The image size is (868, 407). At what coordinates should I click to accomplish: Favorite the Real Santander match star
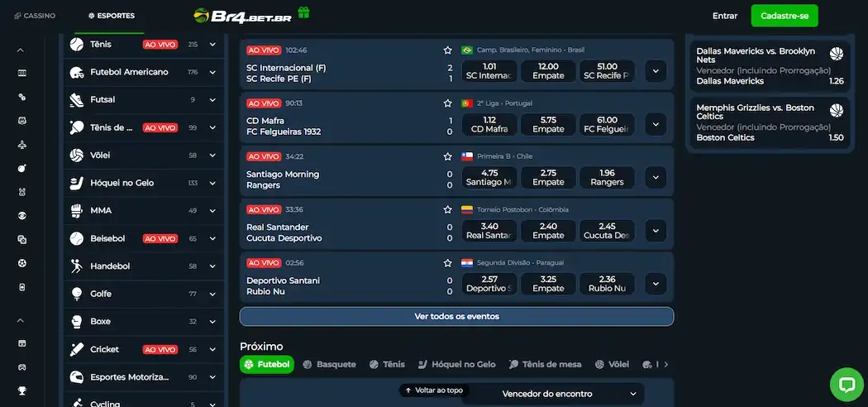point(448,210)
